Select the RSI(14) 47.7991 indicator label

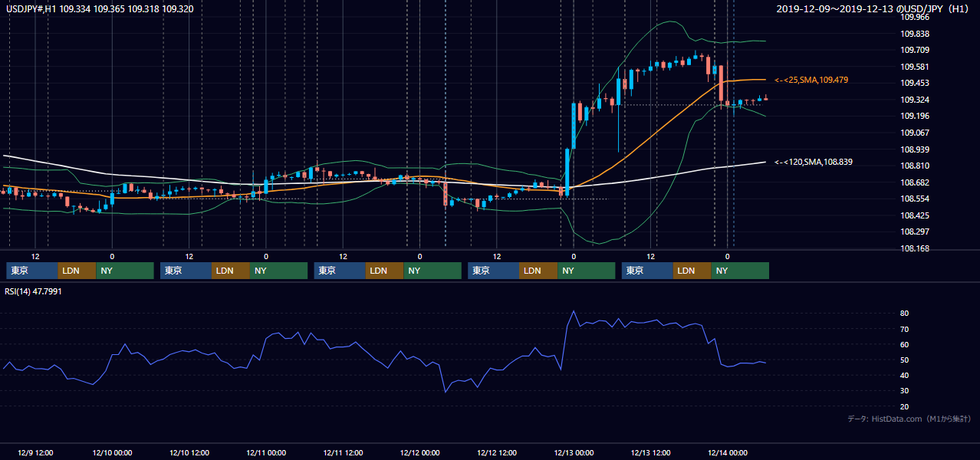[35, 291]
